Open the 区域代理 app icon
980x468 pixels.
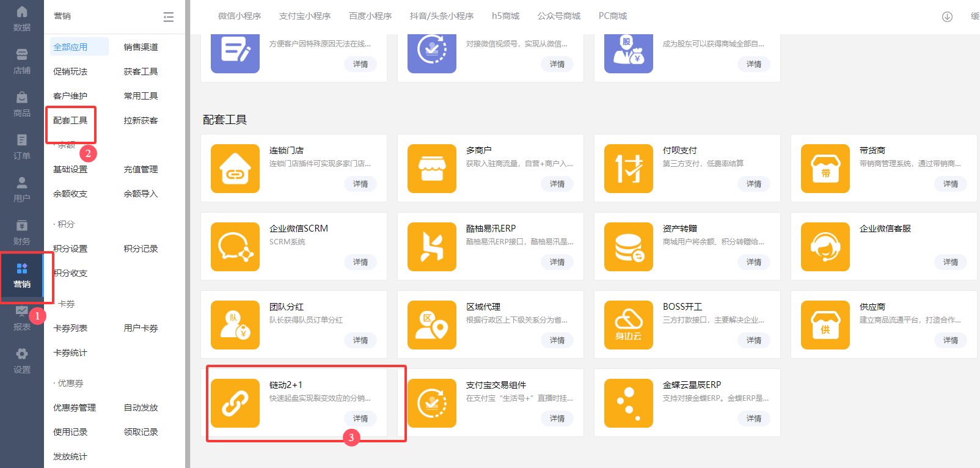(x=432, y=325)
